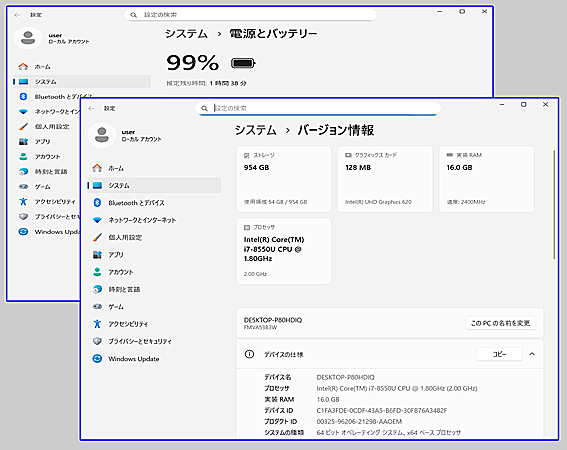
Task: Open アカウント label in front window sidebar
Action: tap(121, 272)
